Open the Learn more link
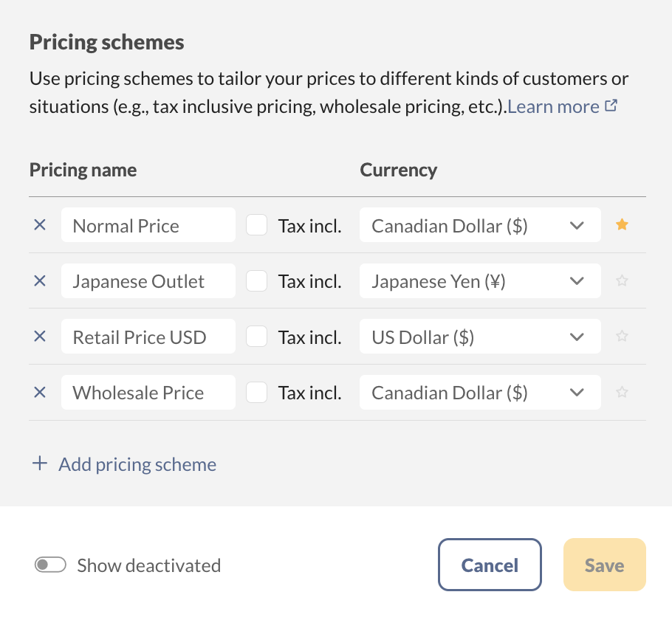This screenshot has height=620, width=672. tap(561, 106)
